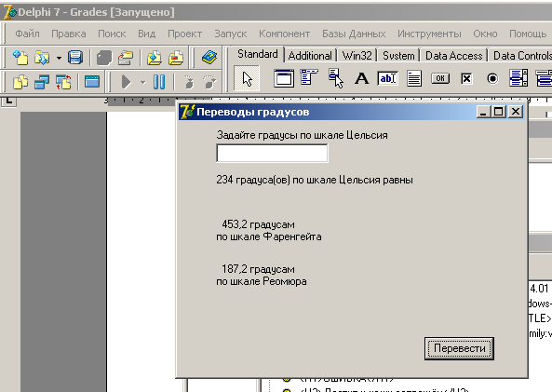Select the CheckBox component icon

point(466,78)
